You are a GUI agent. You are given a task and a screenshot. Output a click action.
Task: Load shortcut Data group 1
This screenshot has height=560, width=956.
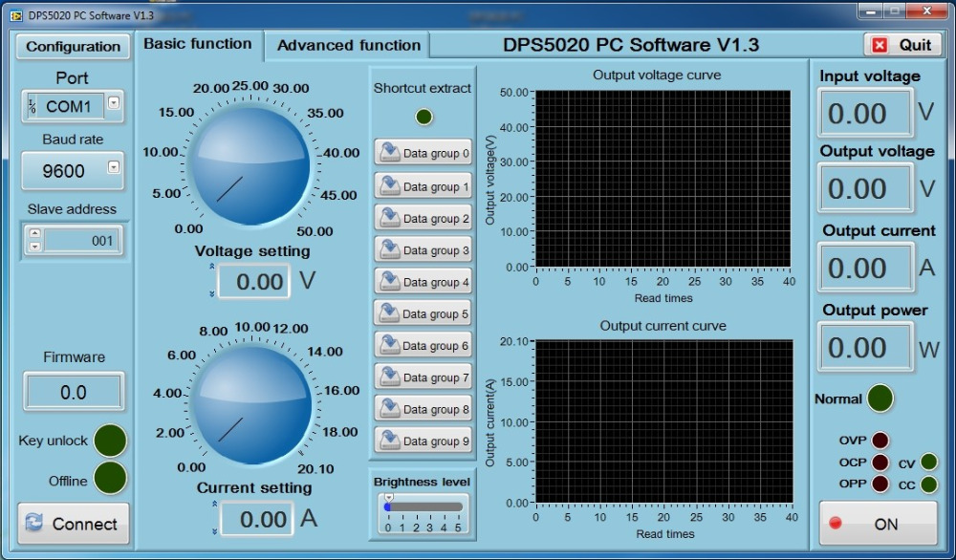click(424, 185)
